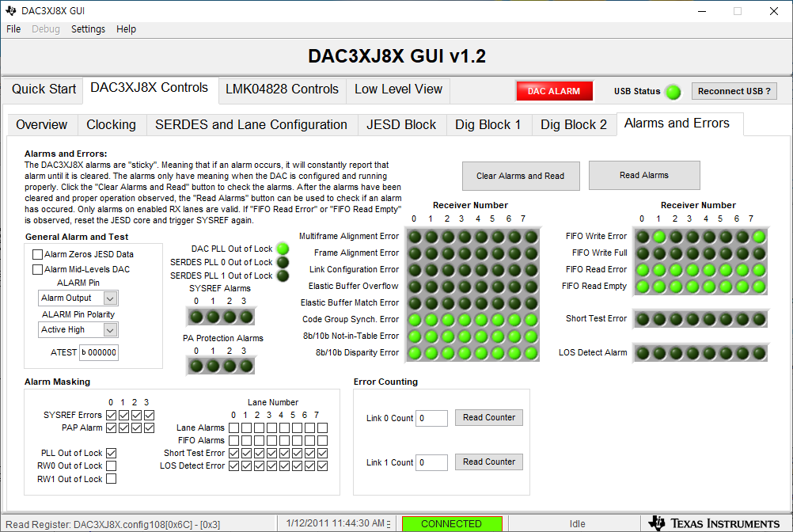Screen dimensions: 793x532
Task: Click PA Protection Alarms LED number 0
Action: click(x=197, y=366)
